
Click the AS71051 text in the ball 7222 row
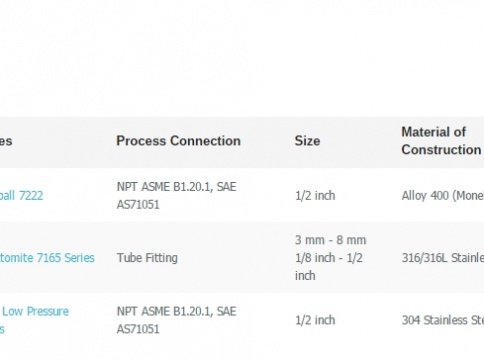click(138, 204)
